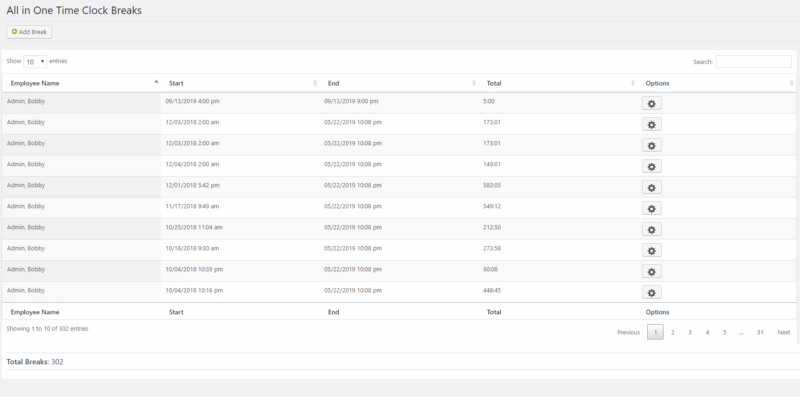
Task: Select current page 1 button
Action: point(655,332)
